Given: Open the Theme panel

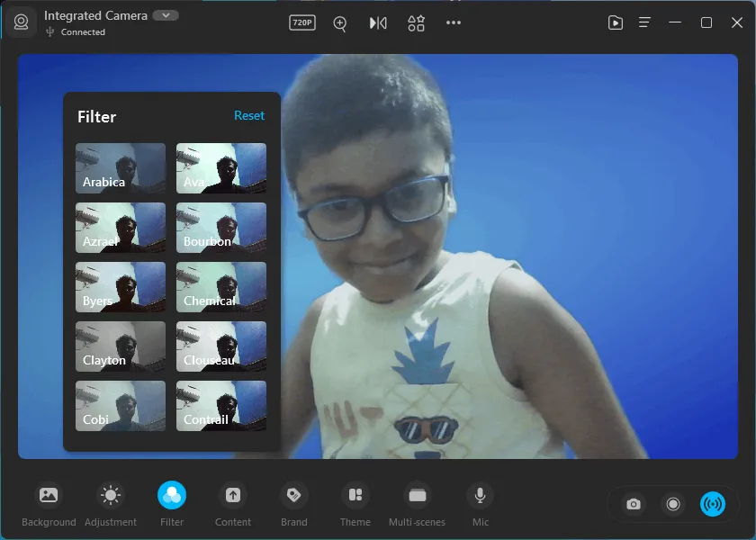Looking at the screenshot, I should [355, 495].
